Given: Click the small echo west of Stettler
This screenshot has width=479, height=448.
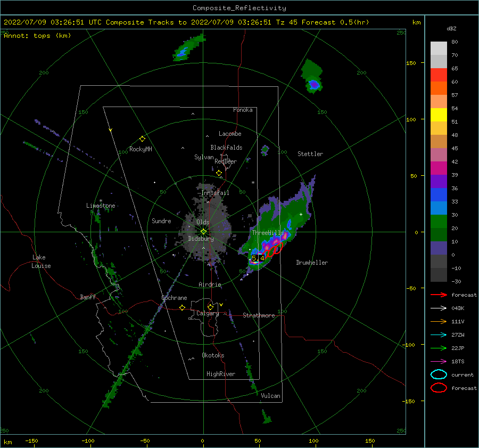Looking at the screenshot, I should 265,150.
